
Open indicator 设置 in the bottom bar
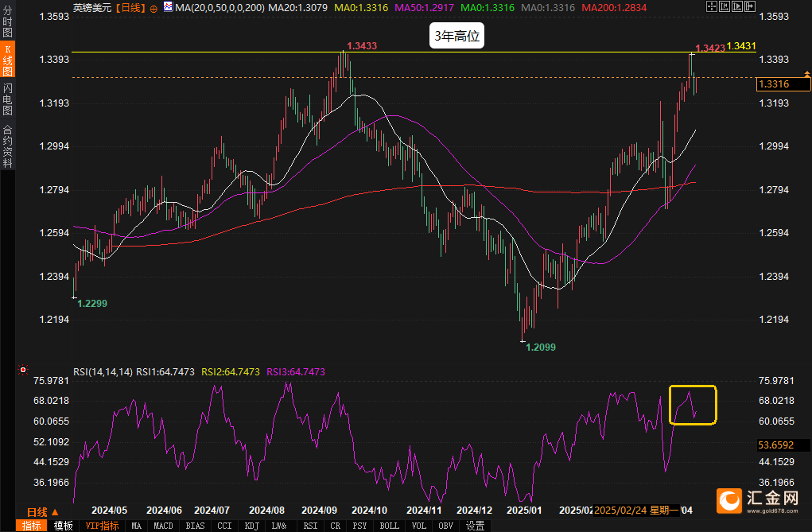coord(475,526)
